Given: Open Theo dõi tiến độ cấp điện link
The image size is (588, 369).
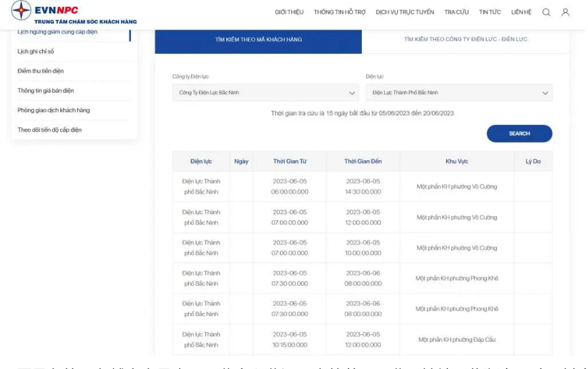Looking at the screenshot, I should [x=50, y=130].
